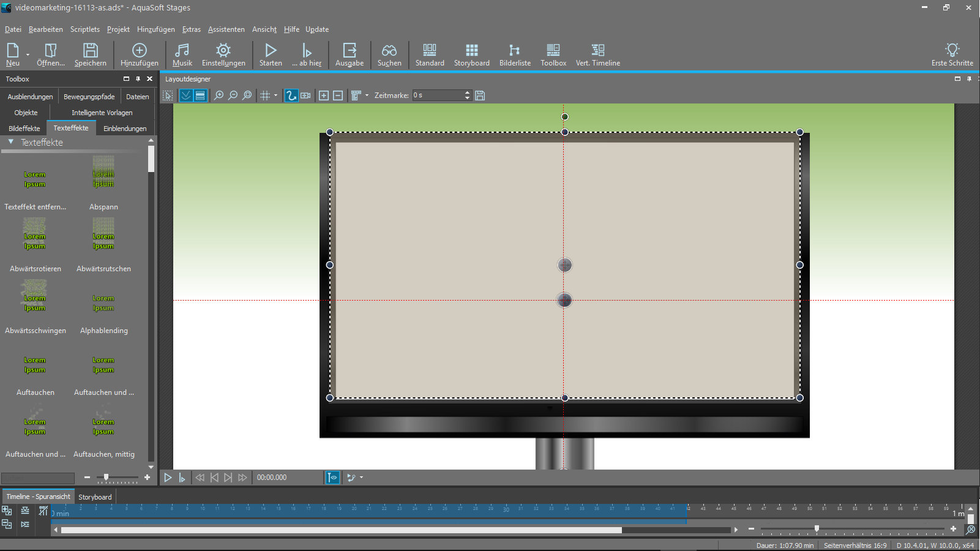Click the Zeitmarke input field

pyautogui.click(x=437, y=96)
